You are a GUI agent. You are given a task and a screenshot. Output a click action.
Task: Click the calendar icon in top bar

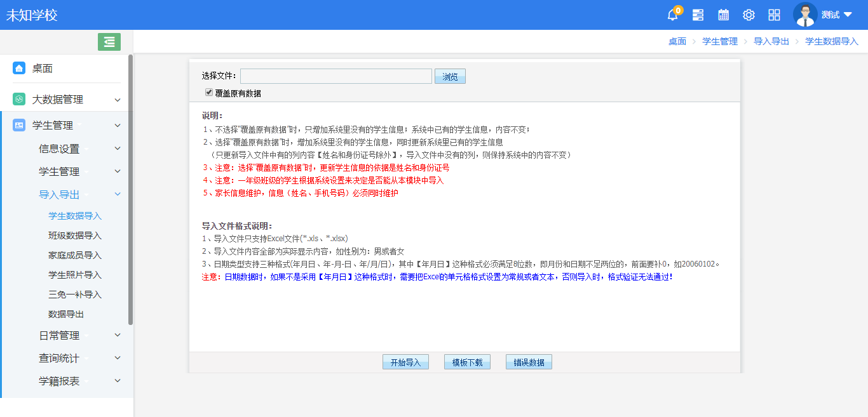pos(723,14)
